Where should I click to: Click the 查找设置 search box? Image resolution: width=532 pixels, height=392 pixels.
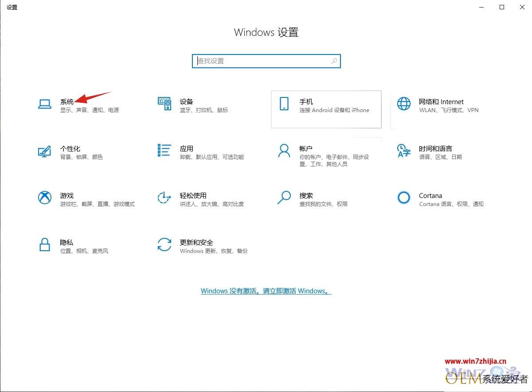click(266, 61)
